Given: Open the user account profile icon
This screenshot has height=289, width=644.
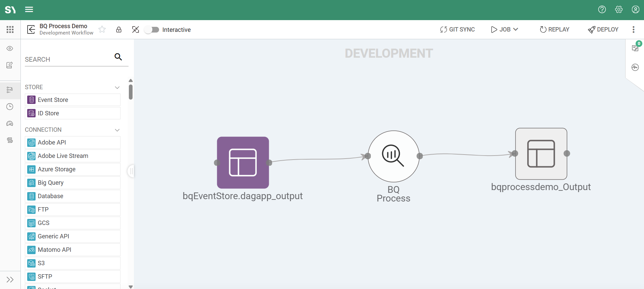Looking at the screenshot, I should point(636,9).
